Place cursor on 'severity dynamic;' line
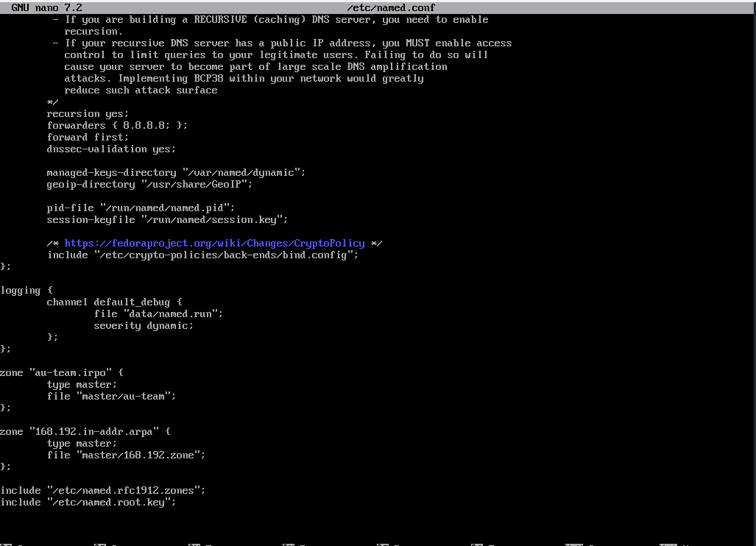Image resolution: width=756 pixels, height=546 pixels. pos(144,325)
